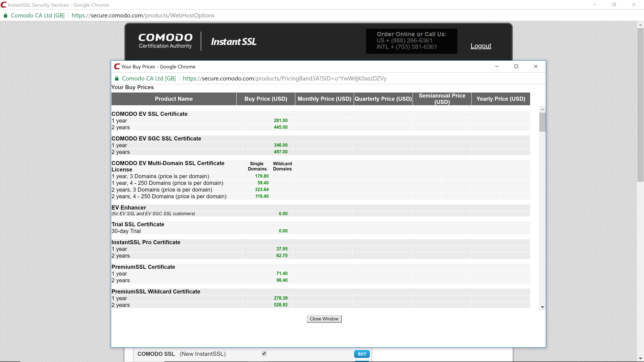Click the popup's secure lock icon

coord(117,78)
